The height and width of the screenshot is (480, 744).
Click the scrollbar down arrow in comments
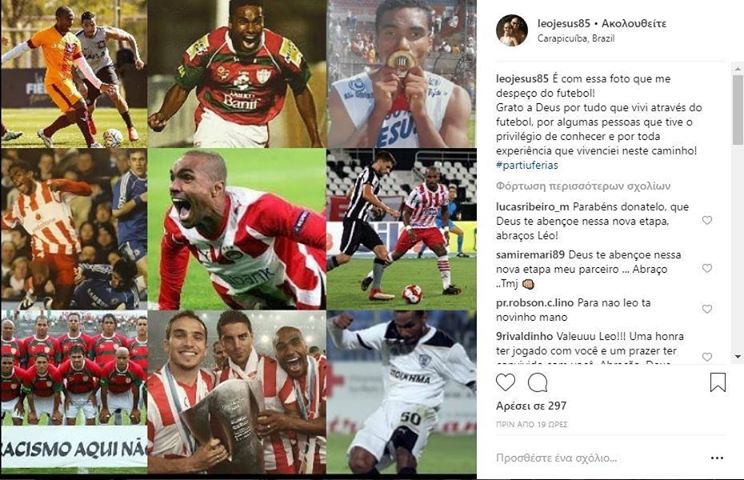738,356
